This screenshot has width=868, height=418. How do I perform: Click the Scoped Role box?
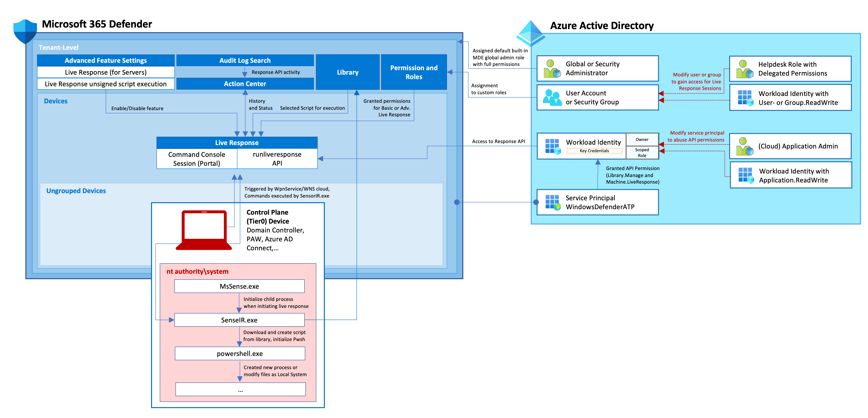pos(642,153)
